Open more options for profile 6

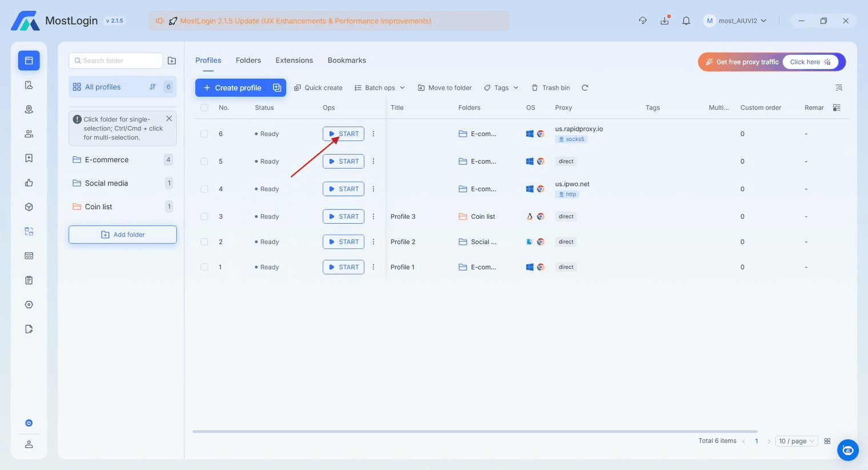[373, 134]
